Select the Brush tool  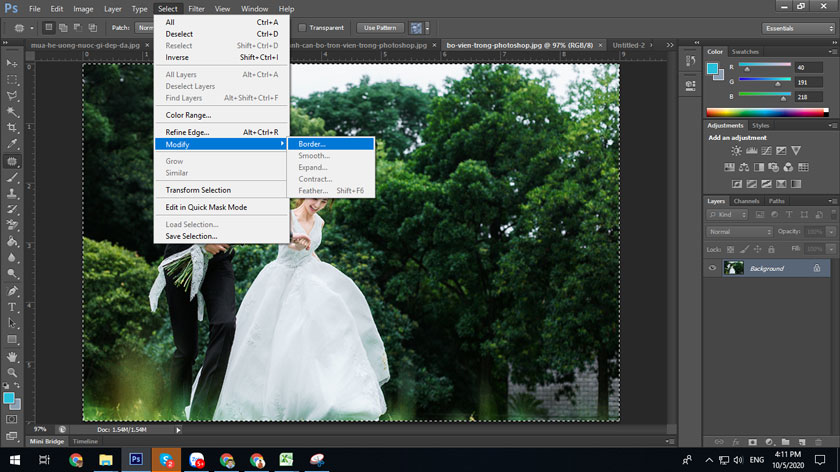(x=12, y=177)
